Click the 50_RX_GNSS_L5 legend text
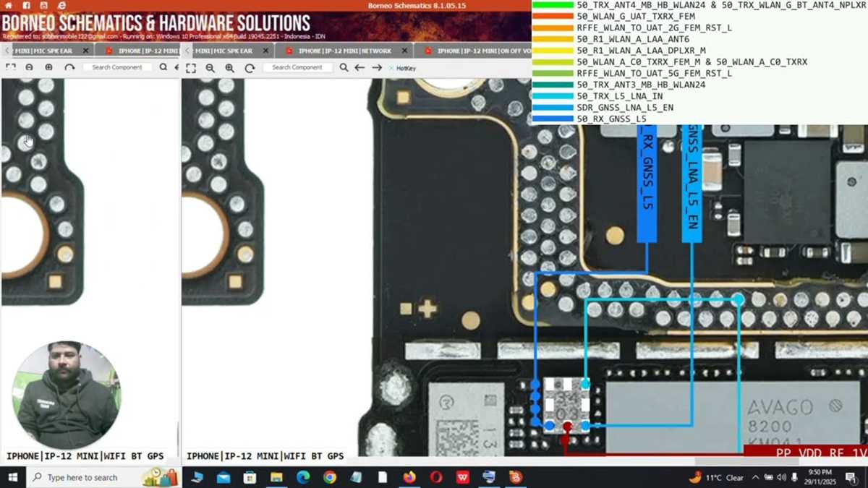The width and height of the screenshot is (868, 488). [x=611, y=119]
